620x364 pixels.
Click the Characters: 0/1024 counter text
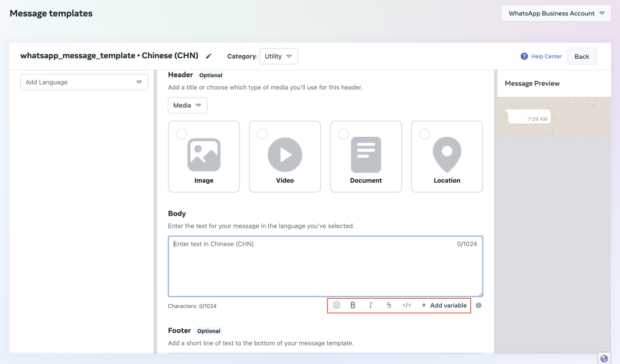click(192, 306)
